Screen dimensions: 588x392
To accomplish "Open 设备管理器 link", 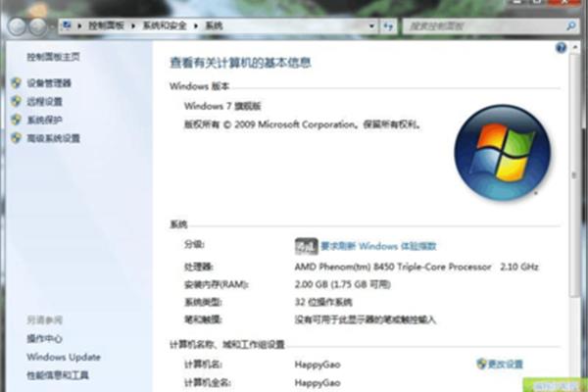I will pos(49,83).
